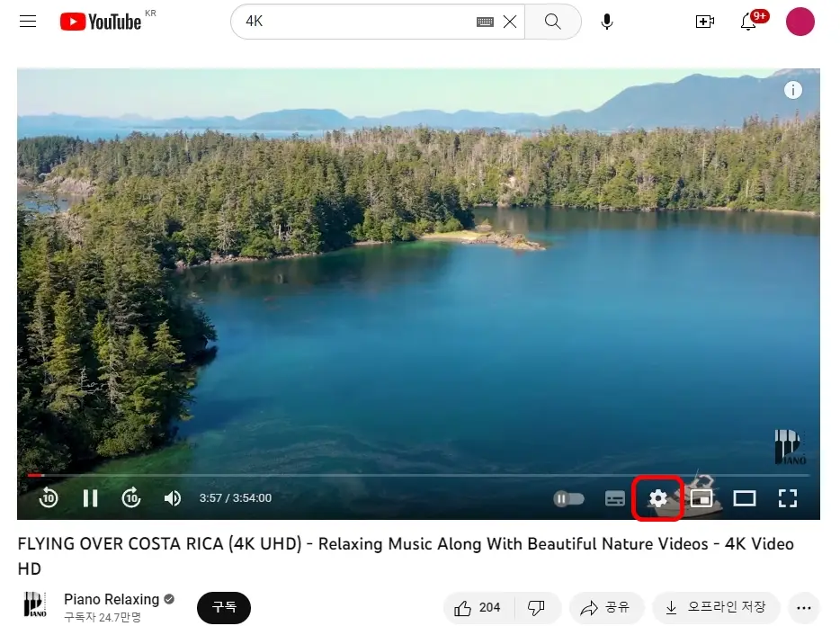
Task: Switch to miniplayer
Action: click(701, 498)
